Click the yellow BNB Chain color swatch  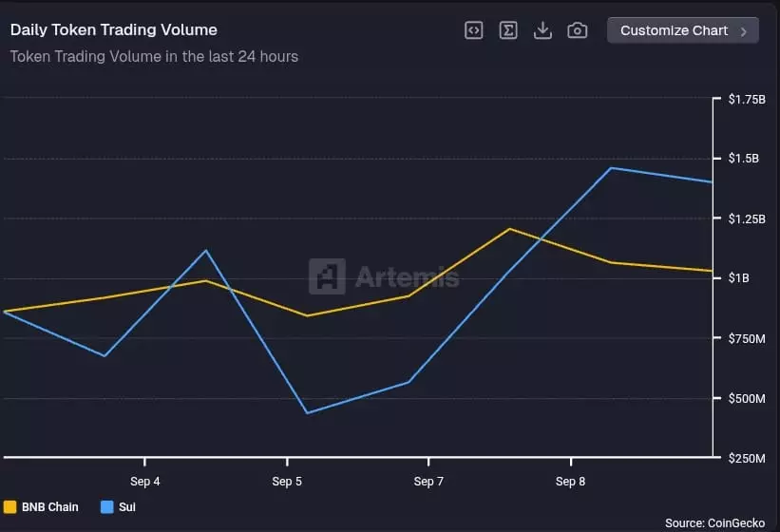point(10,506)
